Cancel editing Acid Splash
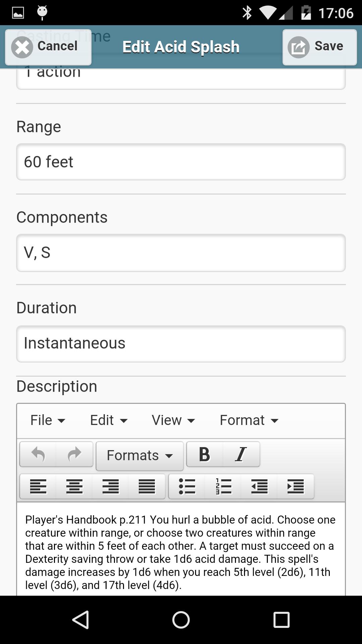Screen dimensions: 362x644 tap(48, 47)
